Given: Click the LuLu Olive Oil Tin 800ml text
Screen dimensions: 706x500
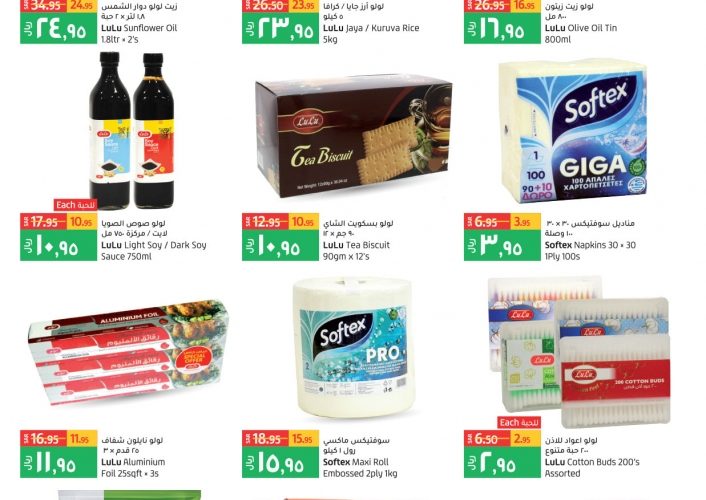Looking at the screenshot, I should click(581, 33).
